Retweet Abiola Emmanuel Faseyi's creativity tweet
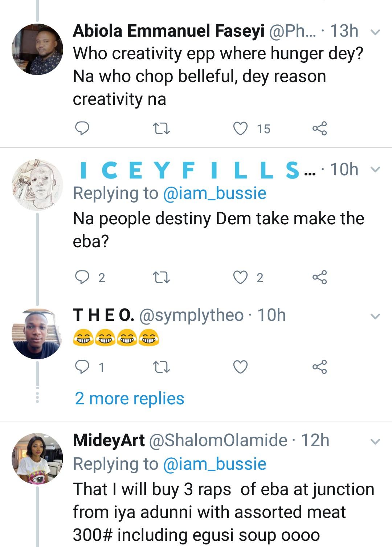The image size is (392, 547). (x=161, y=128)
